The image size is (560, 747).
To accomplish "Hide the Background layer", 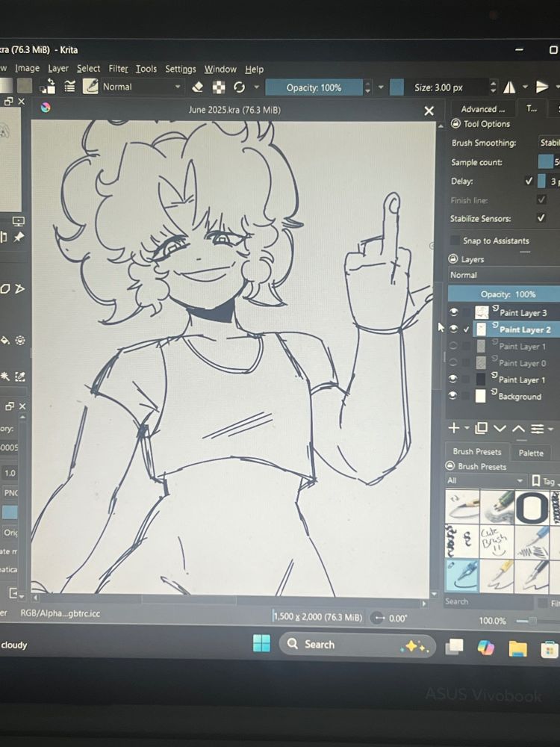I will (453, 395).
